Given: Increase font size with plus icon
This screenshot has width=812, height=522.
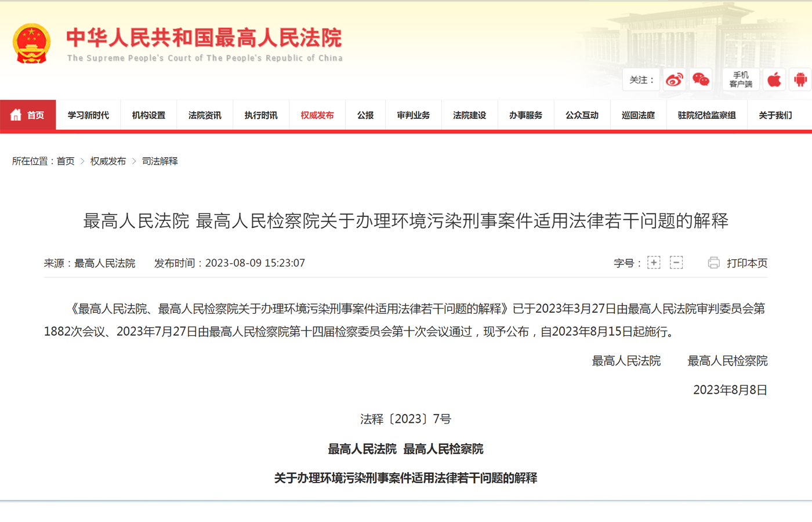Looking at the screenshot, I should click(654, 263).
